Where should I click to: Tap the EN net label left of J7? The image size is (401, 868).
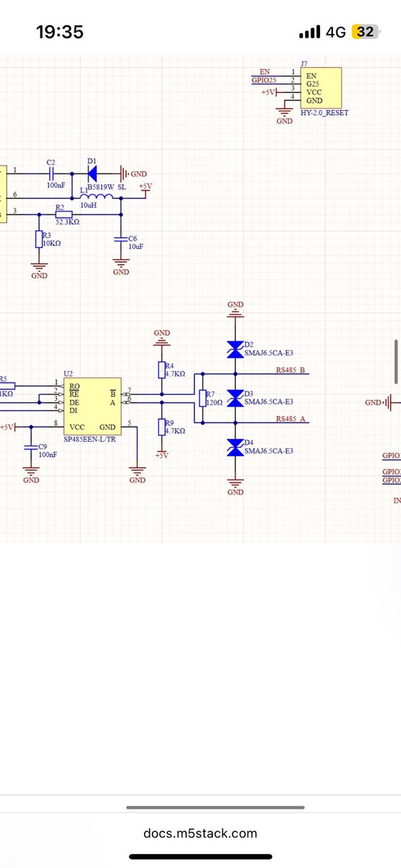pyautogui.click(x=264, y=71)
